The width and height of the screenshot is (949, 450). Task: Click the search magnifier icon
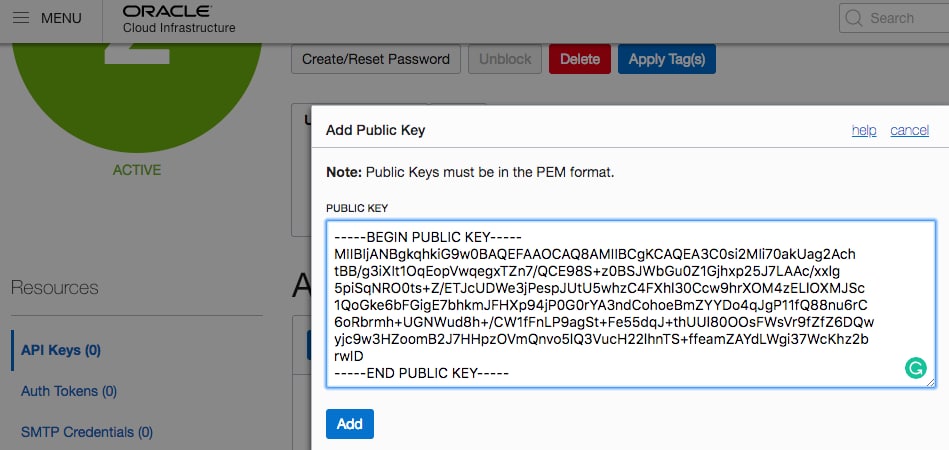click(x=853, y=18)
